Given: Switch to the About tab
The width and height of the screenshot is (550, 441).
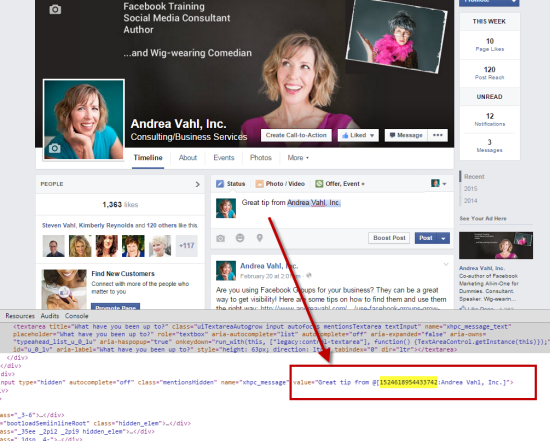Looking at the screenshot, I should pos(188,158).
